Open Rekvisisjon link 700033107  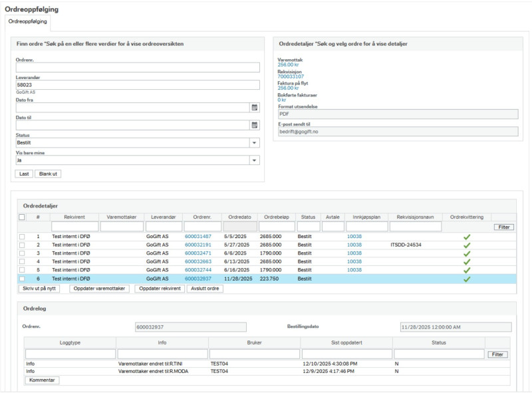tap(291, 76)
